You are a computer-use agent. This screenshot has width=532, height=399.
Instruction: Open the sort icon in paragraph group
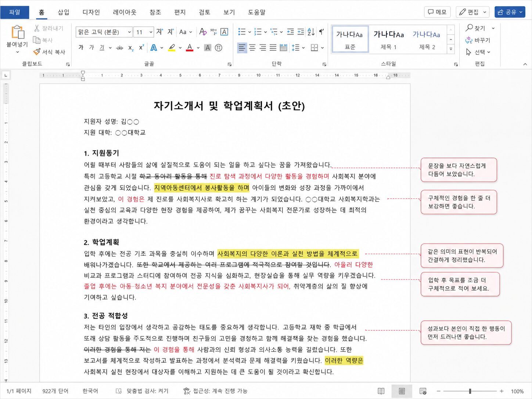(311, 32)
